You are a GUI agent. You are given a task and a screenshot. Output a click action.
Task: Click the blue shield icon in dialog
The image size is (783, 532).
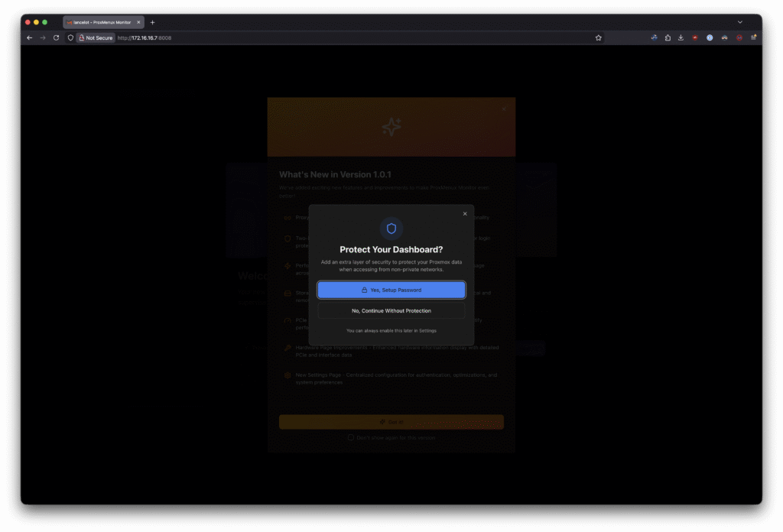[391, 228]
